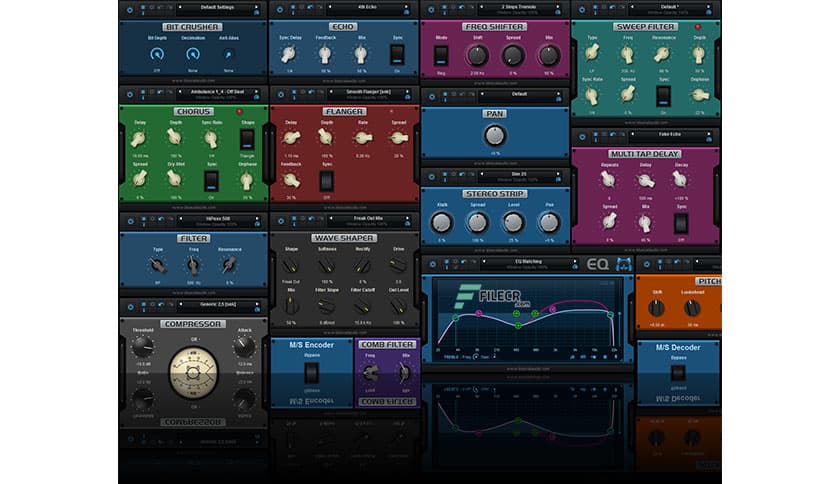Toggle the M/S Encoder Bypass switch
Image resolution: width=836 pixels, height=484 pixels.
[x=309, y=375]
